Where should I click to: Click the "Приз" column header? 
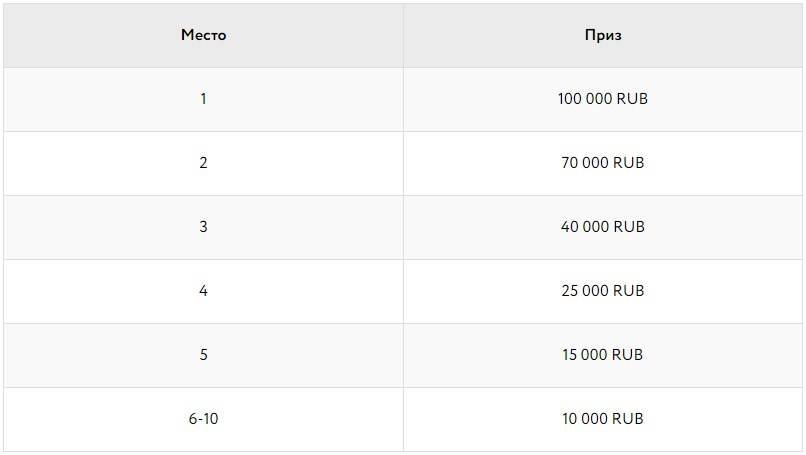pos(603,35)
